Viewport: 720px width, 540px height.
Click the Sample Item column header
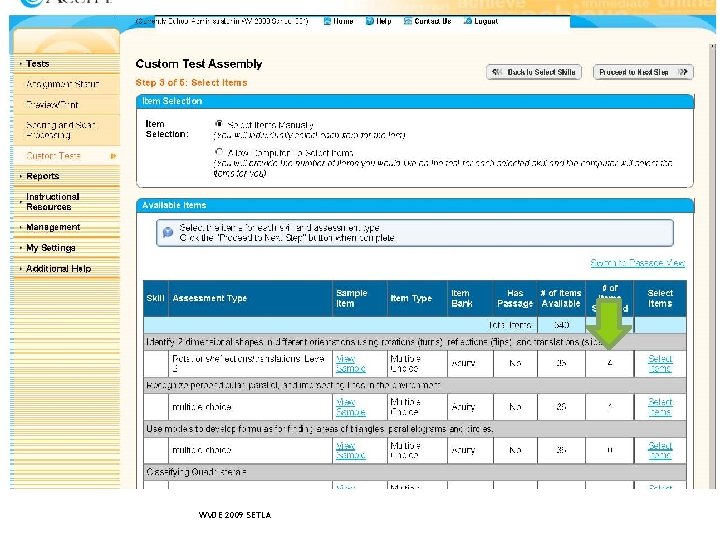pyautogui.click(x=360, y=298)
